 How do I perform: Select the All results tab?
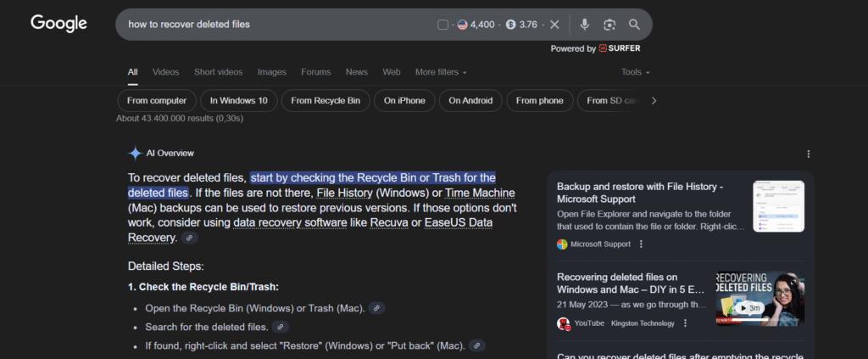(x=133, y=72)
